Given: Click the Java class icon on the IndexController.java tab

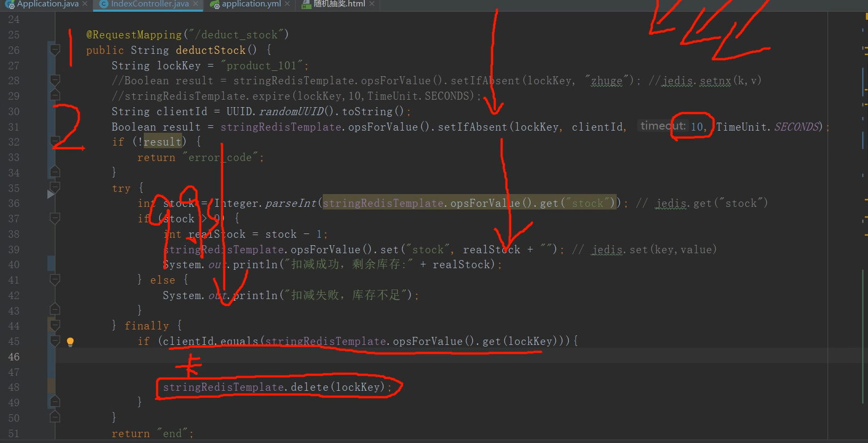Looking at the screenshot, I should click(104, 4).
